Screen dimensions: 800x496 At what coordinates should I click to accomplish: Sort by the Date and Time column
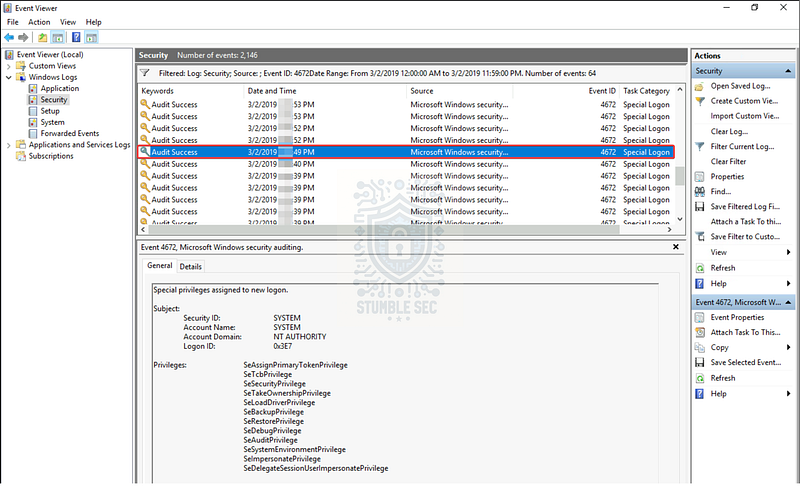click(x=326, y=91)
